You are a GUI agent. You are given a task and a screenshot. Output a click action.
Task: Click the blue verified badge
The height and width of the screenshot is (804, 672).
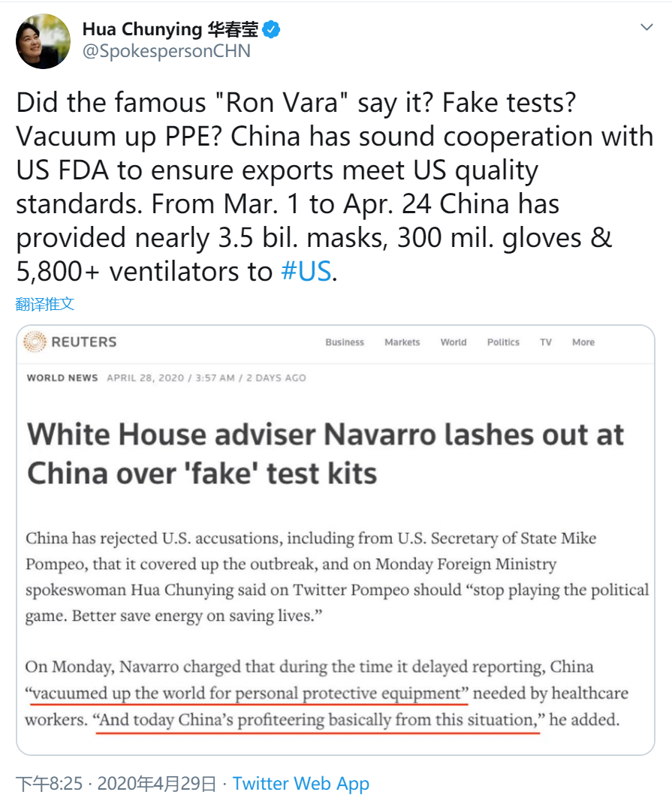[273, 29]
